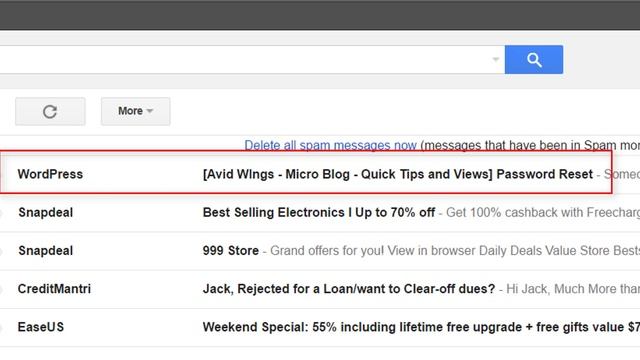Image resolution: width=640 pixels, height=360 pixels.
Task: Click Delete all spam messages now link
Action: [330, 145]
